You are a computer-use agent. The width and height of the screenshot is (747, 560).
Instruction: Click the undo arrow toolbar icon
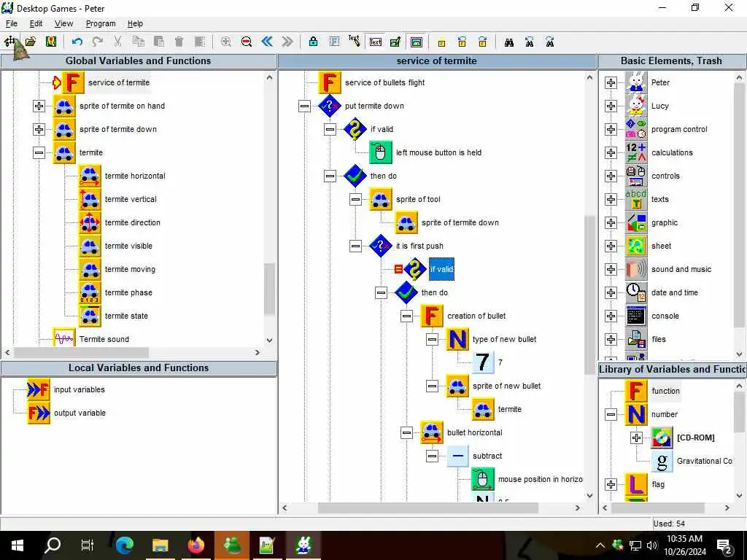pyautogui.click(x=77, y=42)
